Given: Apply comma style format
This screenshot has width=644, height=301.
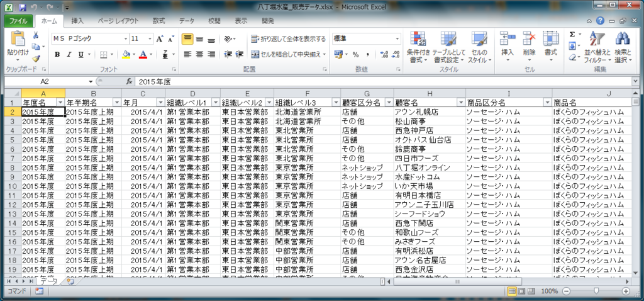Looking at the screenshot, I should (x=367, y=54).
